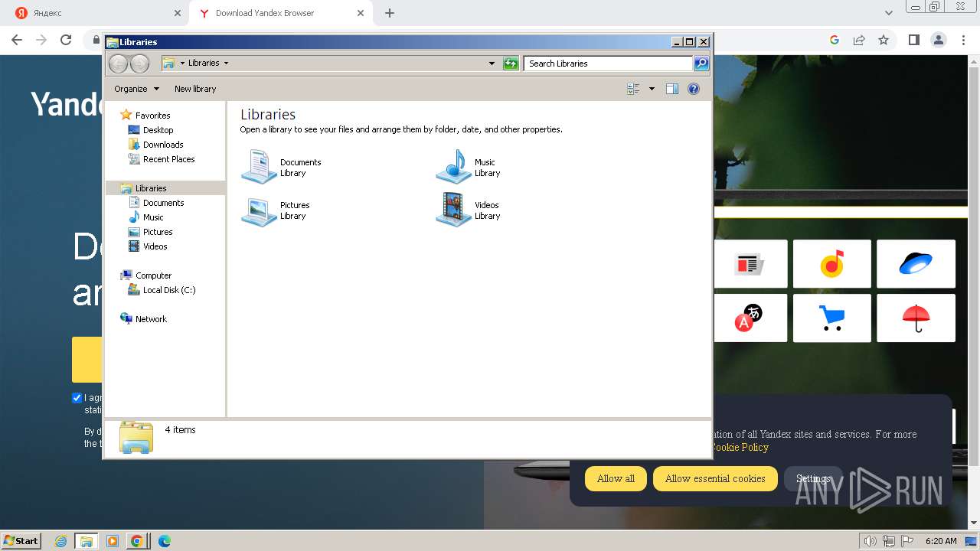
Task: Open the Windows Start menu
Action: pos(21,540)
